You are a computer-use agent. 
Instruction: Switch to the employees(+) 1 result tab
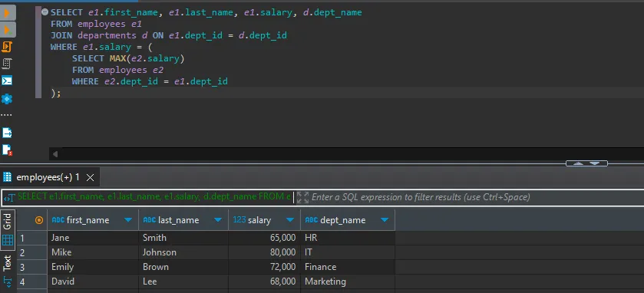(48, 177)
